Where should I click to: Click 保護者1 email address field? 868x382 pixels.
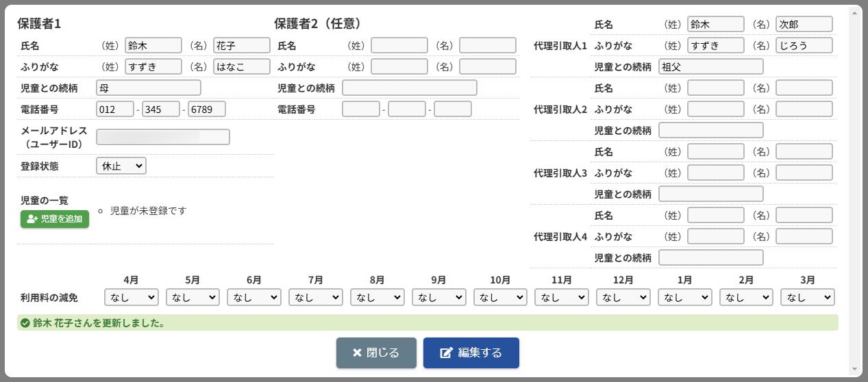coord(163,137)
